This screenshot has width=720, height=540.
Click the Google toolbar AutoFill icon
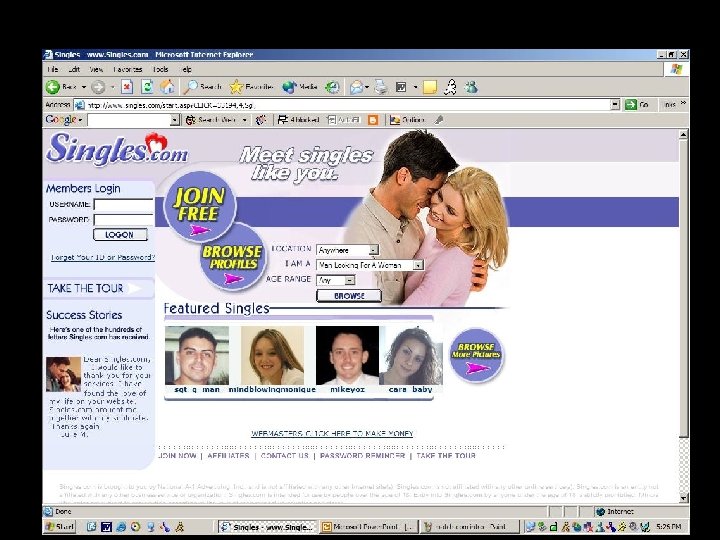(343, 120)
